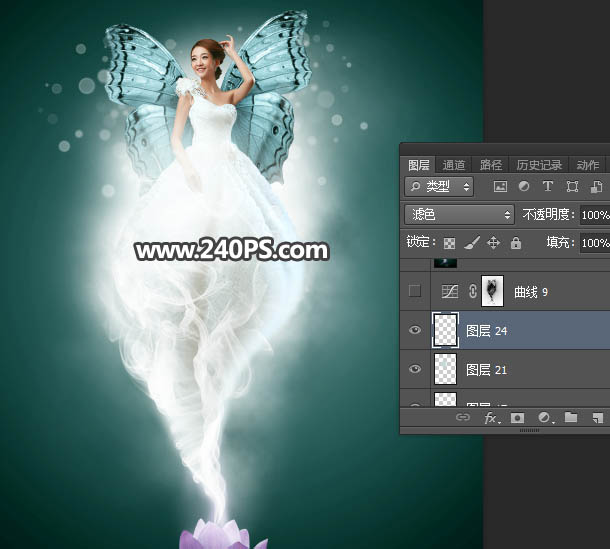Image resolution: width=610 pixels, height=549 pixels.
Task: Show the 曲线 9 layer visibility
Action: [x=416, y=291]
